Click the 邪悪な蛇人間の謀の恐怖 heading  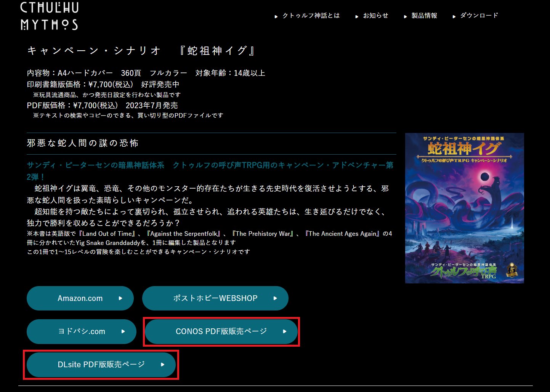[83, 143]
